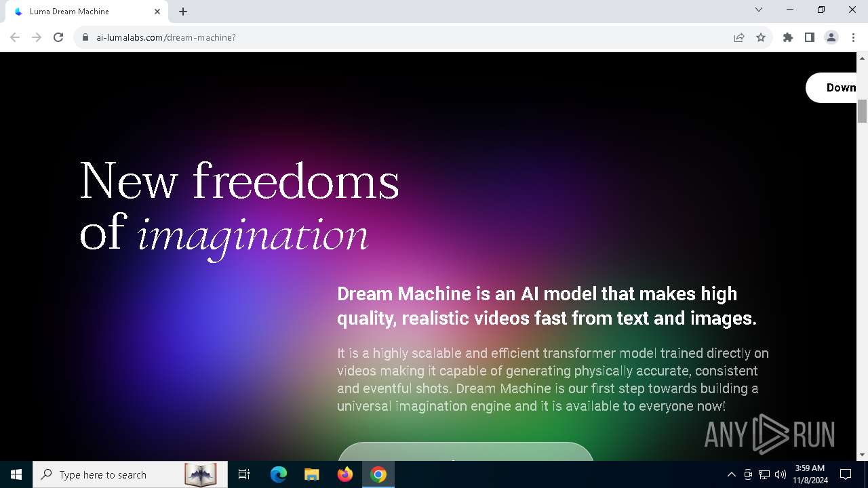Click scrollbar up arrow
The image size is (868, 488).
click(863, 58)
